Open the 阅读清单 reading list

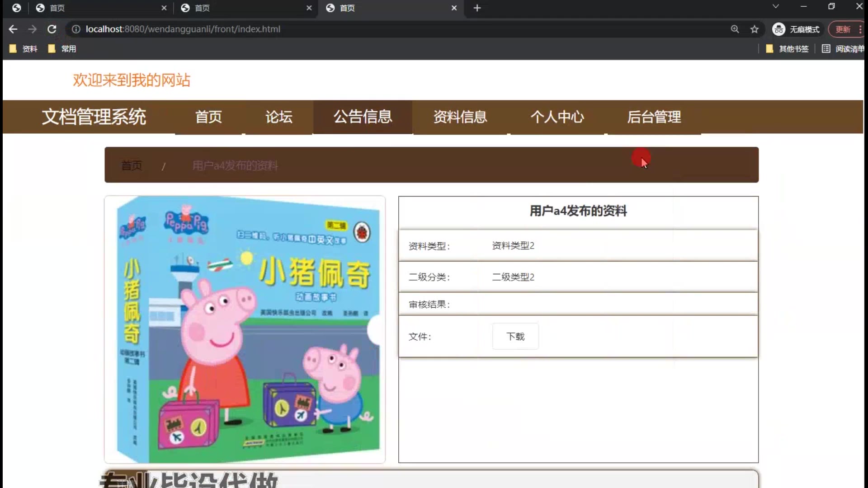click(843, 48)
